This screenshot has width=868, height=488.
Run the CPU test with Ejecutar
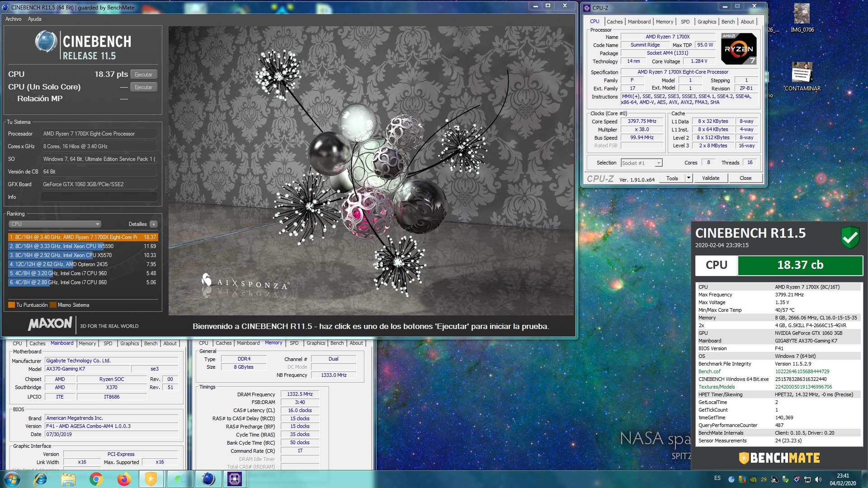point(143,75)
